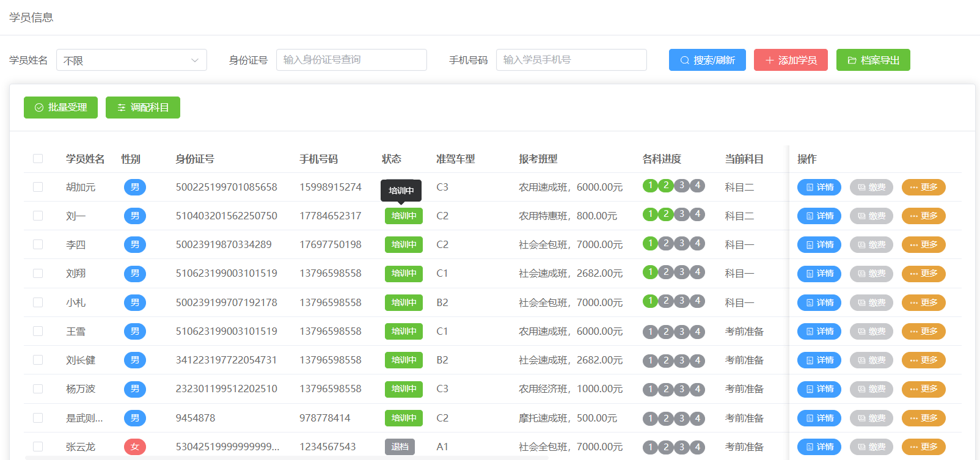Image resolution: width=980 pixels, height=460 pixels.
Task: Click the 调配科目 adjust subject button
Action: 143,108
